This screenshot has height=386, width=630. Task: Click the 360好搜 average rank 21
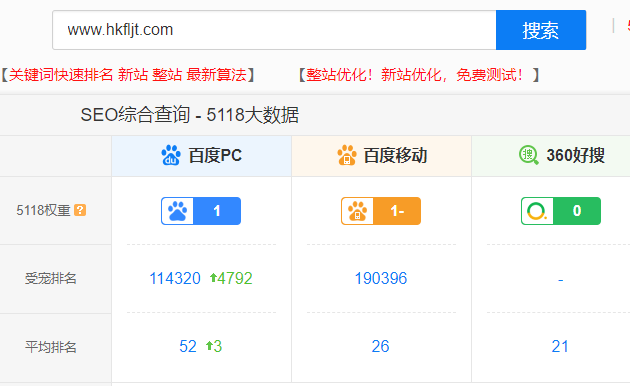560,346
